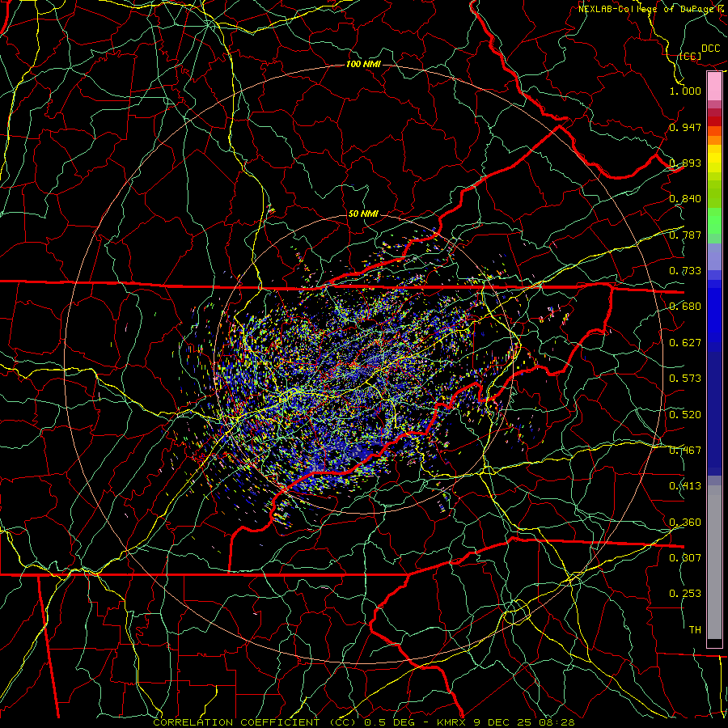Click the KMRX station identifier in the caption
728x728 pixels.
coord(453,722)
